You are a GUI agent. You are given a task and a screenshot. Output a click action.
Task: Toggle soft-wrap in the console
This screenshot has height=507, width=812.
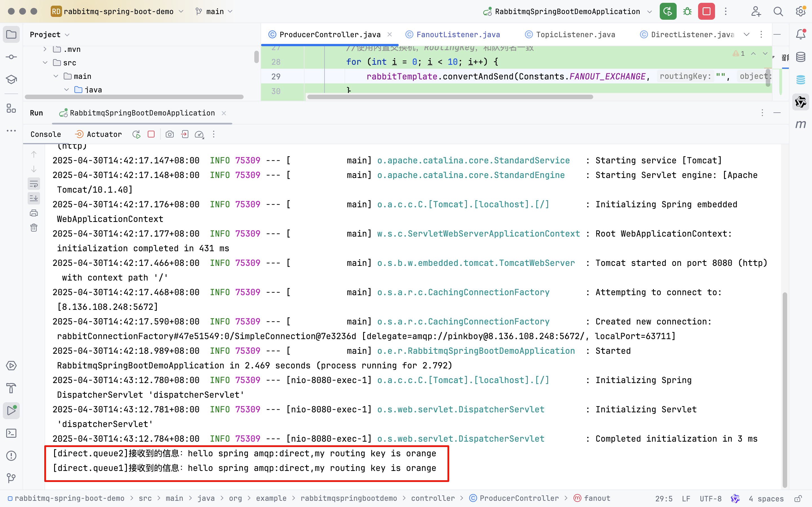coord(34,184)
